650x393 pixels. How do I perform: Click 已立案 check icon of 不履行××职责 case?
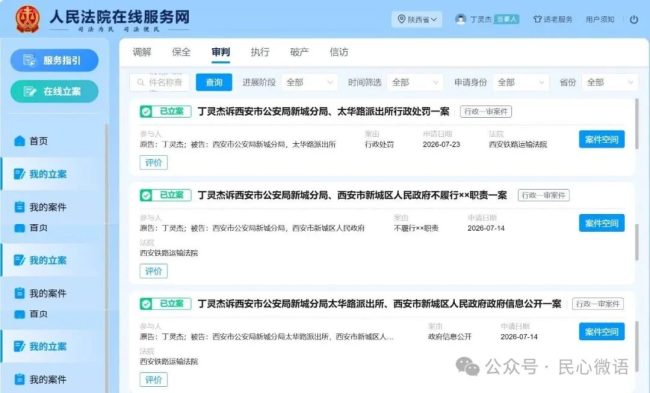point(146,195)
